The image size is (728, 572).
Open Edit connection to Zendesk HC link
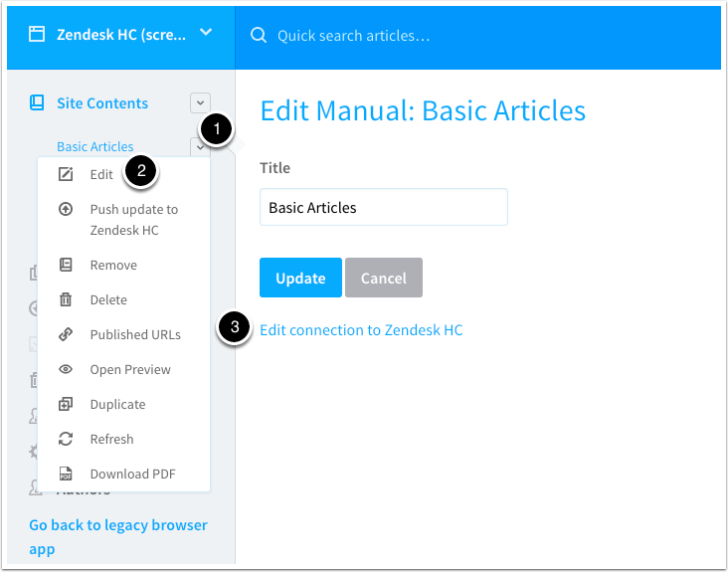[x=361, y=330]
